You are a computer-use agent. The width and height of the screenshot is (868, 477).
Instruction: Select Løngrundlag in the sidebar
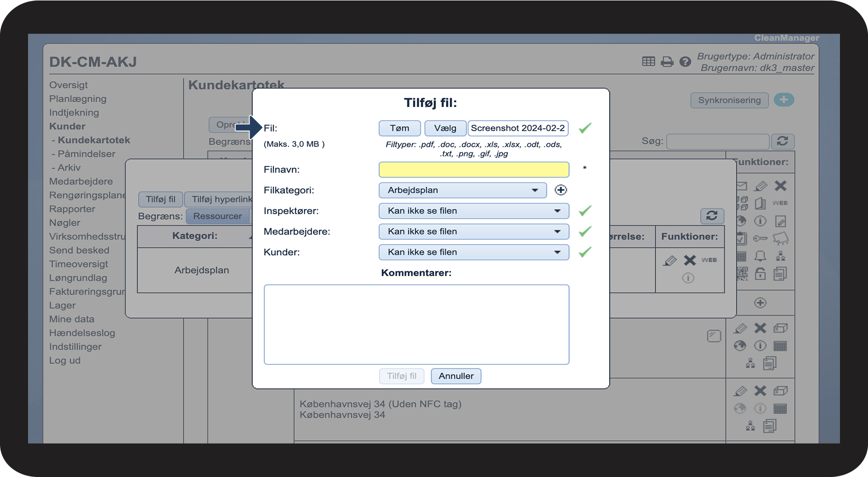78,278
